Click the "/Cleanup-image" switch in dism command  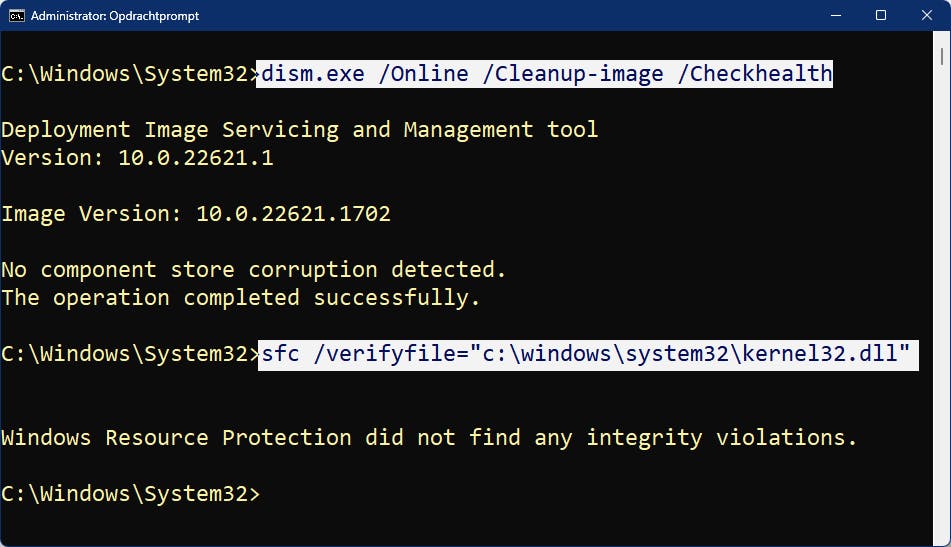pos(573,73)
